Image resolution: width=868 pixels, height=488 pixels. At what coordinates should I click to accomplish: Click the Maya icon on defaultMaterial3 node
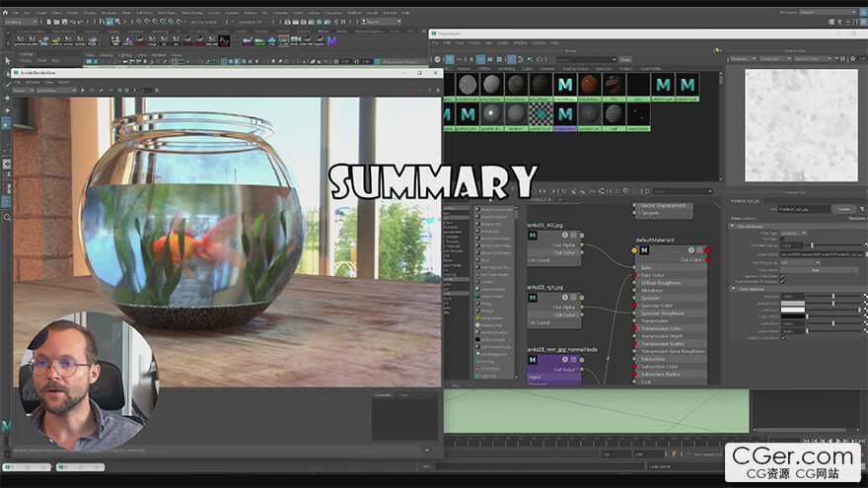tap(643, 250)
